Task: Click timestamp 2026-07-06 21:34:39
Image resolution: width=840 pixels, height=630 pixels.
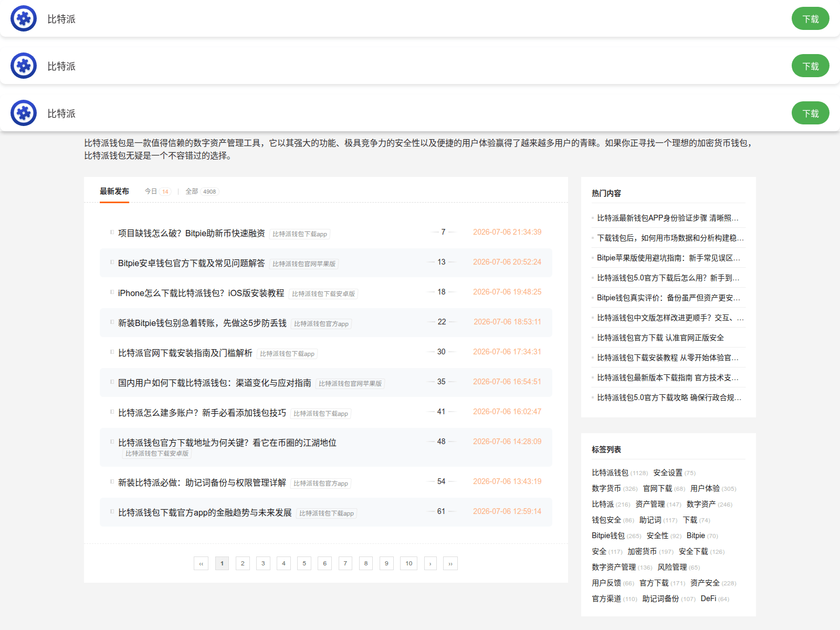Action: [507, 232]
